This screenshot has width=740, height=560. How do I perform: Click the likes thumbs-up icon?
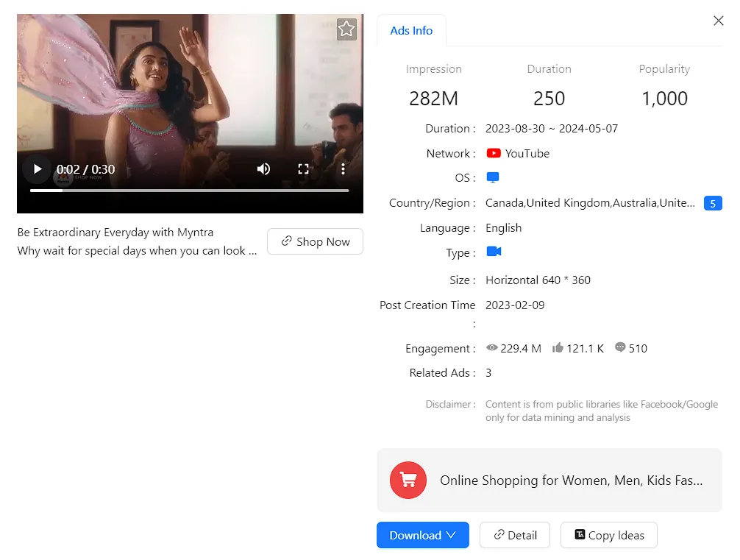[x=558, y=348]
